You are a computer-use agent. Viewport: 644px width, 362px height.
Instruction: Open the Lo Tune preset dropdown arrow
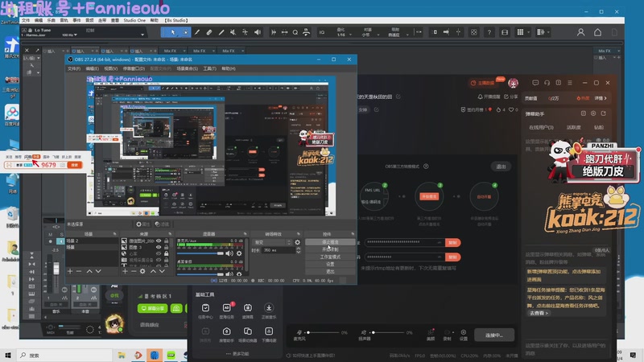coord(142,35)
